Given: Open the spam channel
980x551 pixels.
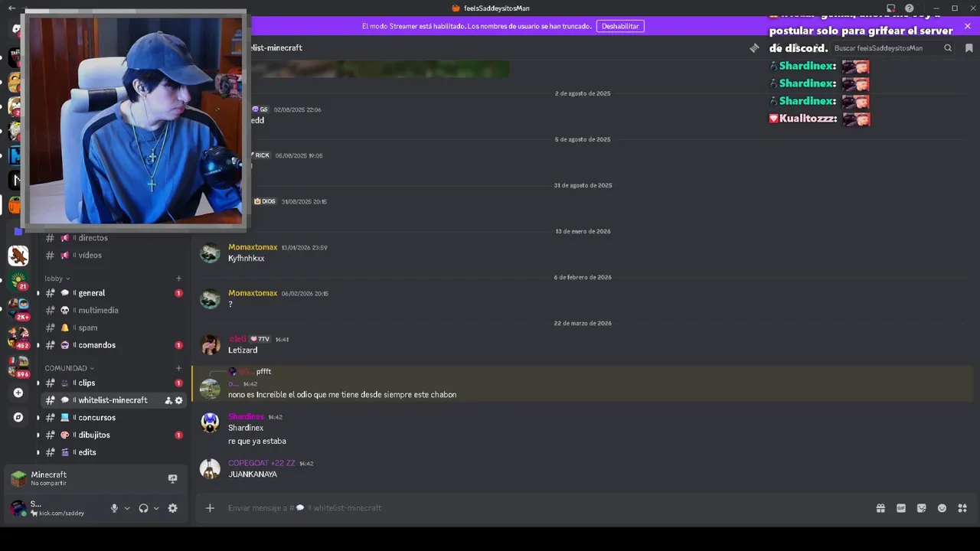Looking at the screenshot, I should point(113,328).
